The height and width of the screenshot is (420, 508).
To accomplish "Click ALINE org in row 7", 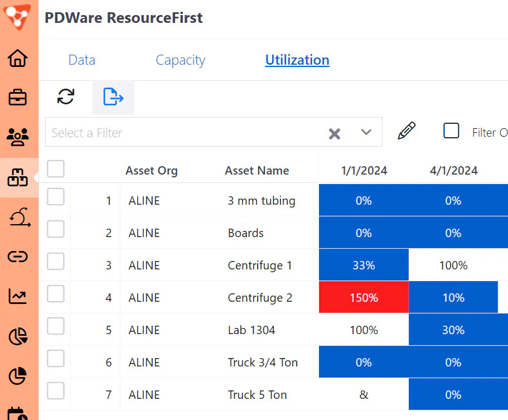I will [144, 395].
